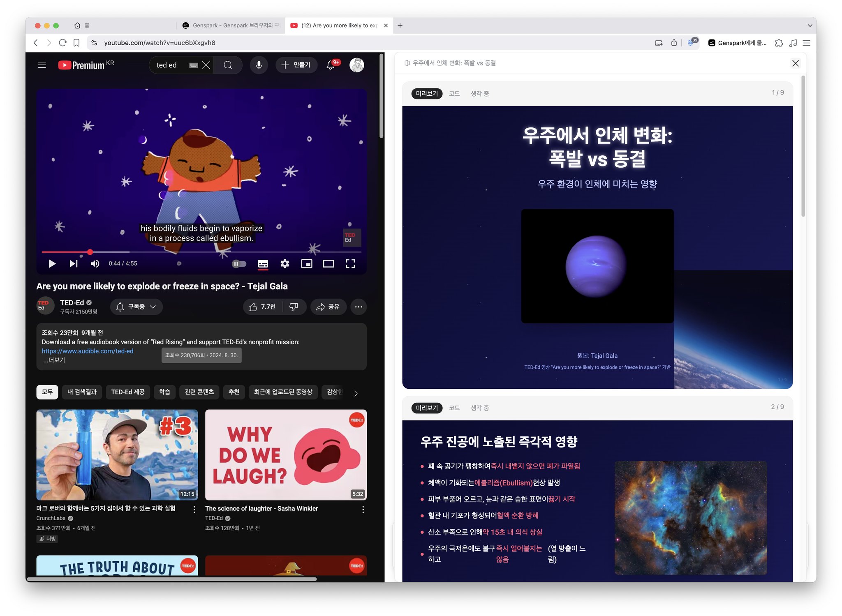
Task: Create content with 만들기 button
Action: 296,65
